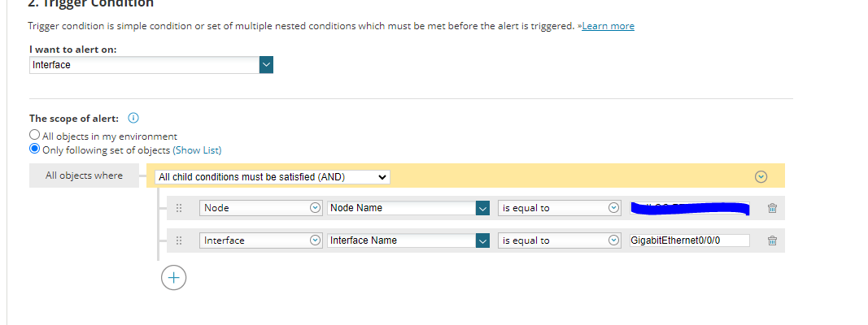
Task: Open the I want to alert on dropdown
Action: point(266,65)
